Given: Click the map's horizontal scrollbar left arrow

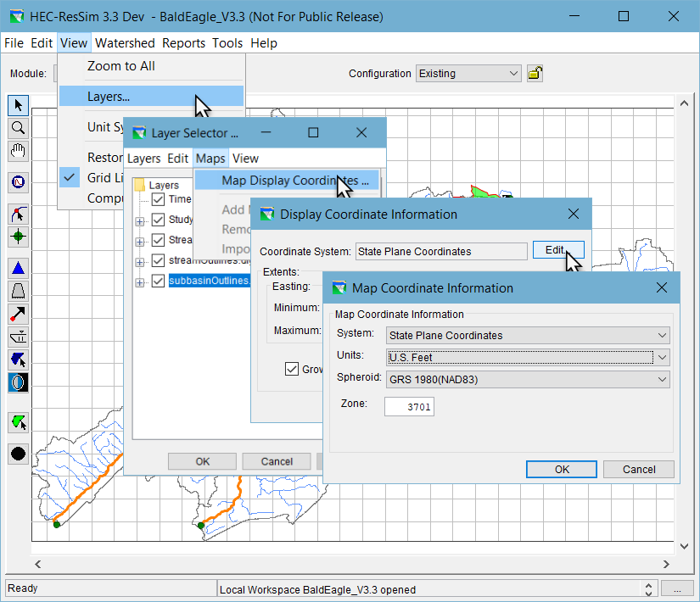Looking at the screenshot, I should [x=38, y=564].
